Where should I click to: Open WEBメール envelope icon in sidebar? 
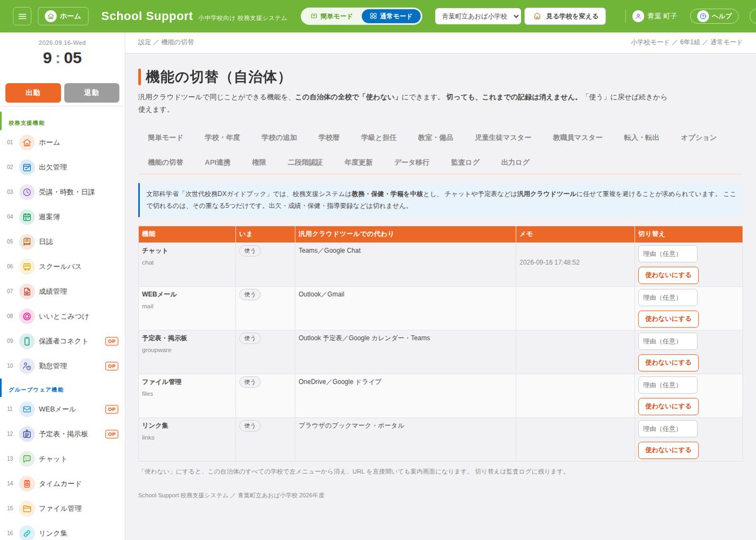pos(27,409)
